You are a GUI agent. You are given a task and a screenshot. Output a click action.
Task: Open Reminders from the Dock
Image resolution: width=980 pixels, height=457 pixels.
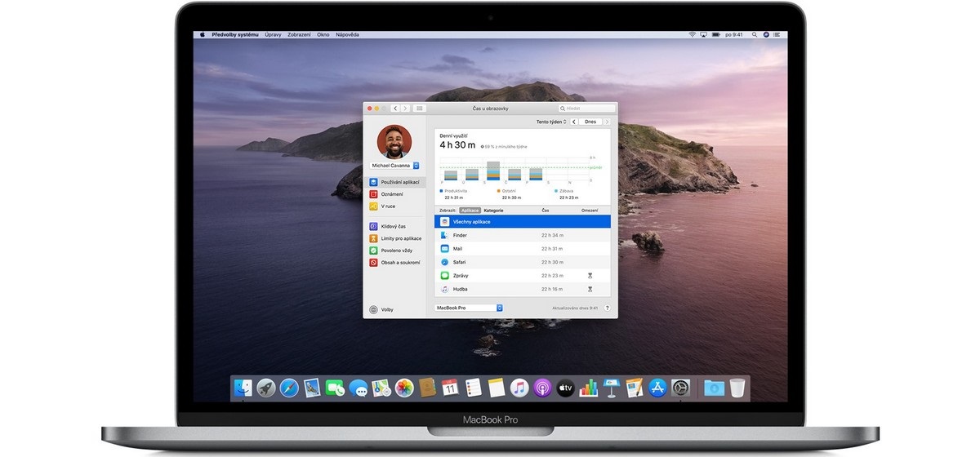click(x=473, y=388)
